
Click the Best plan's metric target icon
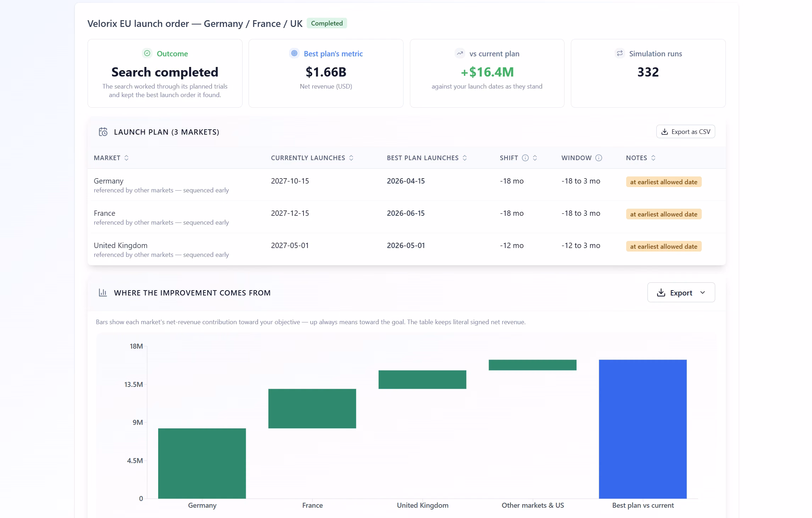pos(294,54)
